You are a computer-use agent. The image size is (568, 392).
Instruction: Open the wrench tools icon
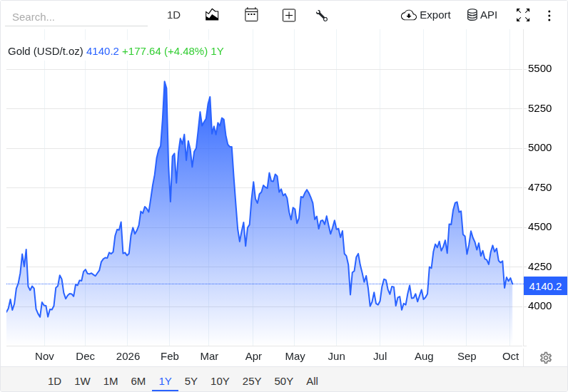click(322, 16)
